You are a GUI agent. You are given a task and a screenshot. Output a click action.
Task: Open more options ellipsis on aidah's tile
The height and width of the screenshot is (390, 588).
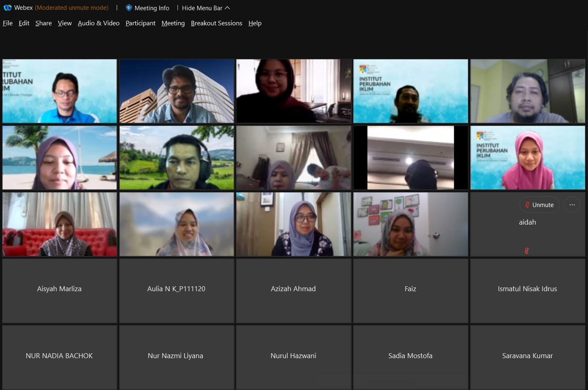pos(572,205)
